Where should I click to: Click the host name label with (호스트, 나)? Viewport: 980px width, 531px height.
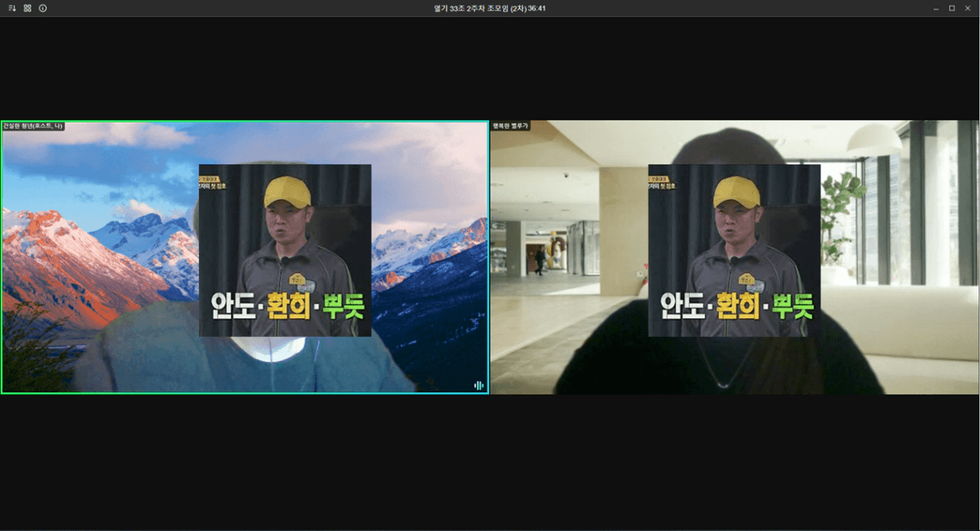click(33, 126)
